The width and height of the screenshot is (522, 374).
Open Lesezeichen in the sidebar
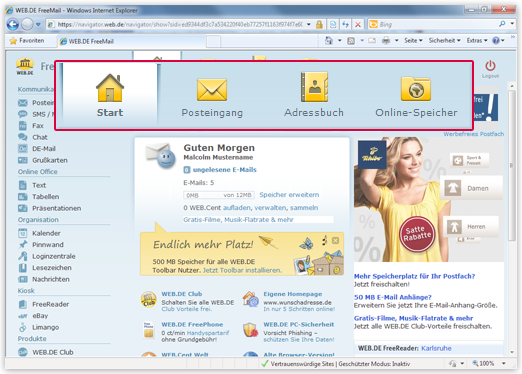tap(45, 268)
